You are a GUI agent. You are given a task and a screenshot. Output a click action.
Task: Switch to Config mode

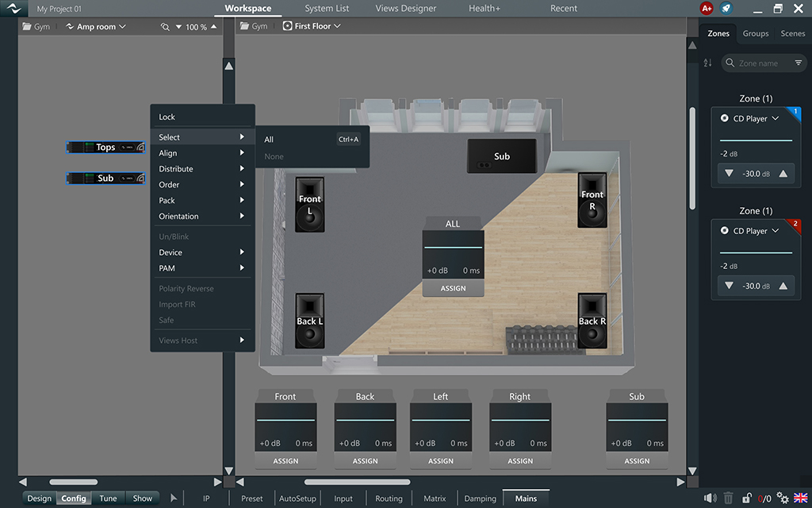coord(74,498)
